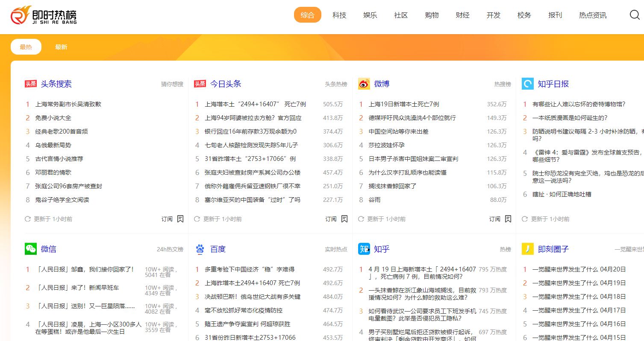Open the 即刻圈子 section title
Viewport: 644px width, 341px height.
[553, 249]
